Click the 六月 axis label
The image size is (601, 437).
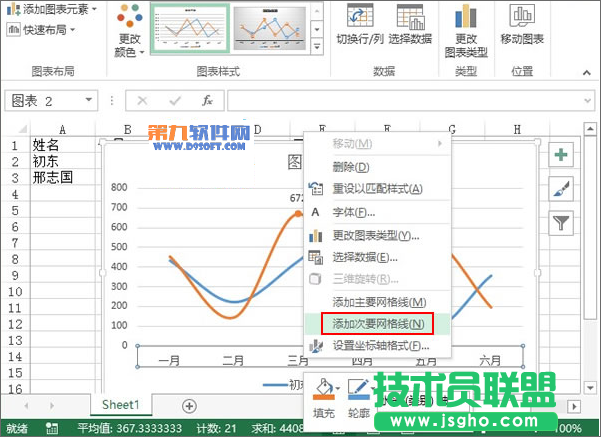click(490, 360)
